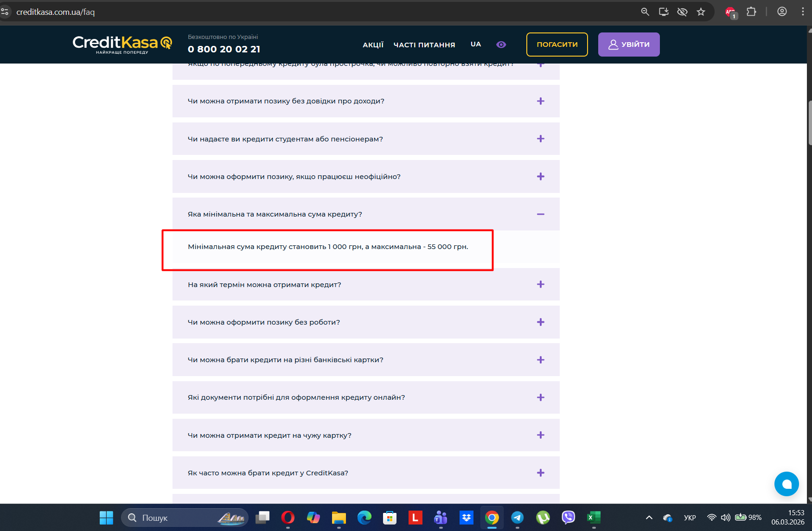Screen dimensions: 812x531
Task: Open uTorrent from the taskbar
Action: [x=543, y=518]
